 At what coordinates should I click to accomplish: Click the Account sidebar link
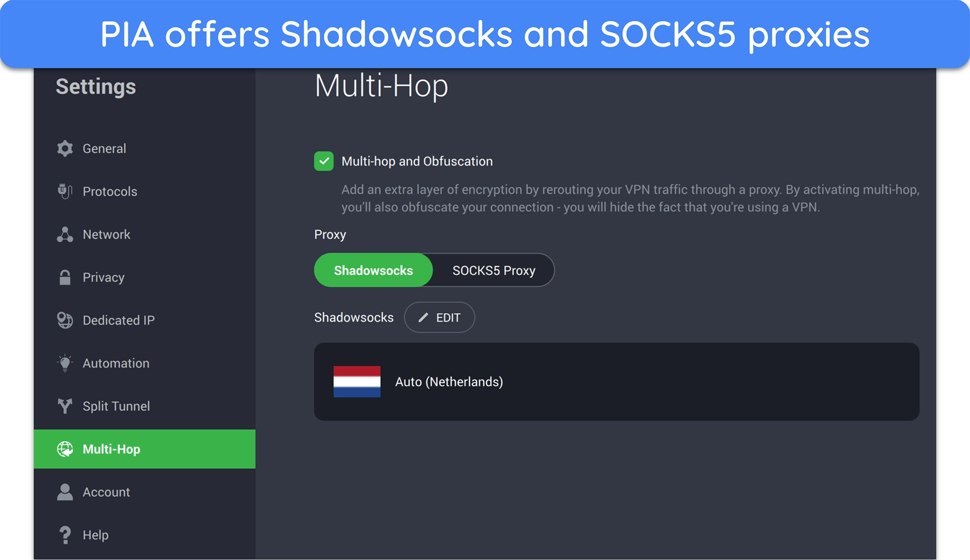tap(106, 492)
